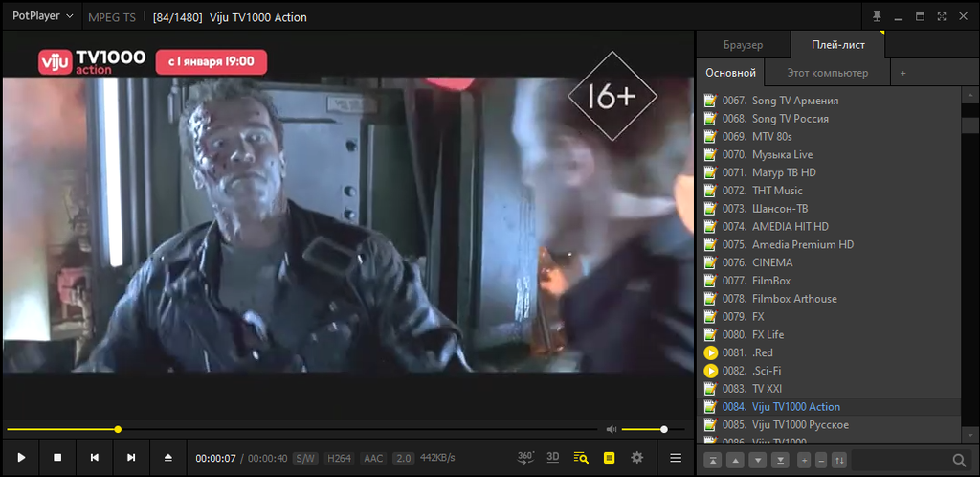
Task: Click the MPEG TS format label
Action: 111,17
